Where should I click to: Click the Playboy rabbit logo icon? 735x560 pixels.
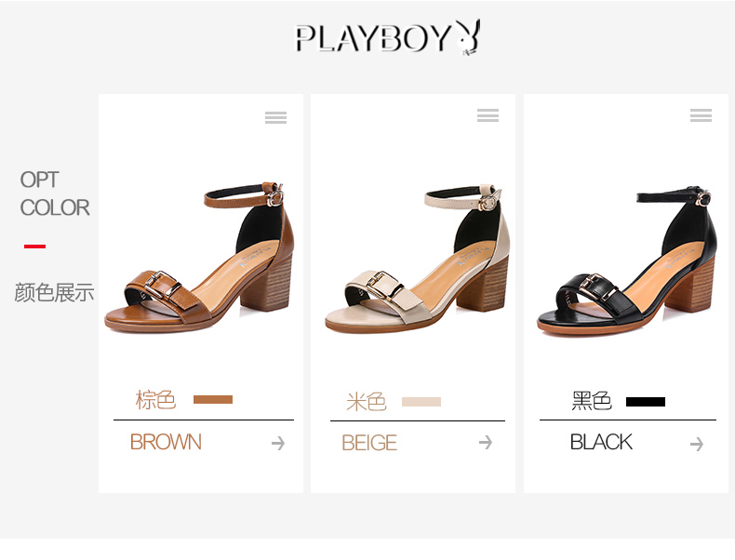point(468,37)
